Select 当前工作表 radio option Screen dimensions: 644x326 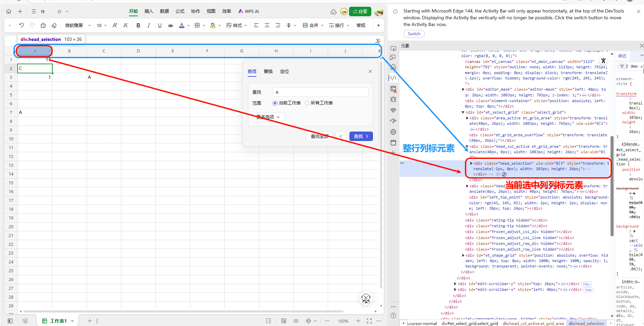tap(275, 103)
